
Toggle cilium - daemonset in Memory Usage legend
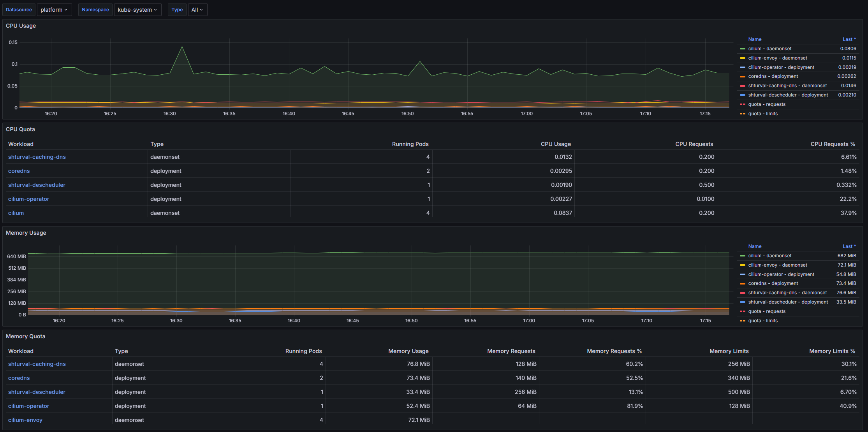[770, 256]
